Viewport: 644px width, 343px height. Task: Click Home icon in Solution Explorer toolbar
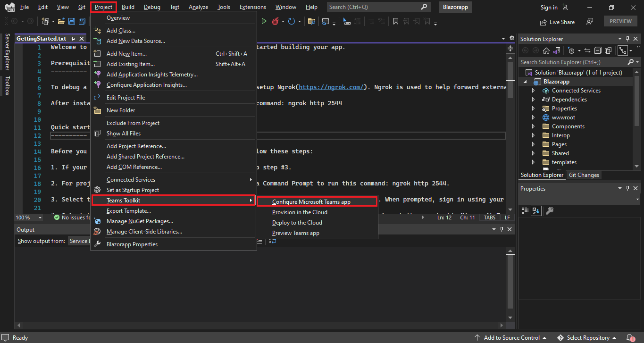[546, 50]
